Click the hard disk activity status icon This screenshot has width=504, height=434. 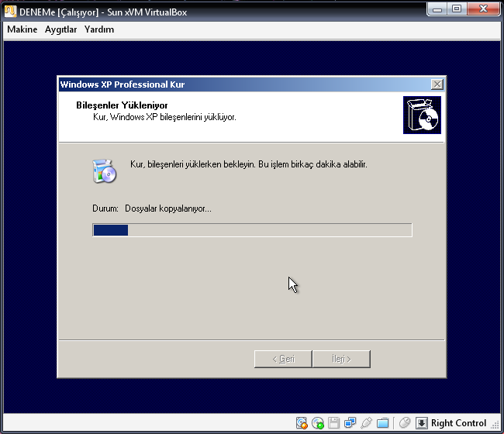302,423
